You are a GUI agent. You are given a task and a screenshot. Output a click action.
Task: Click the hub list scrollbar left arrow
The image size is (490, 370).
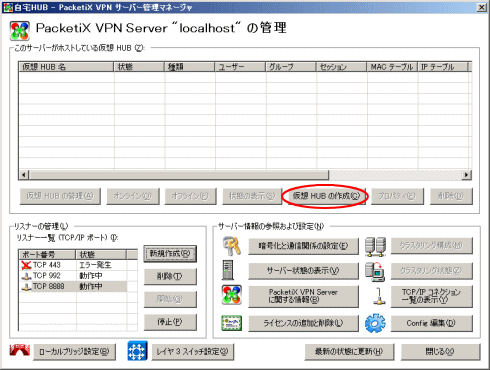coord(24,175)
